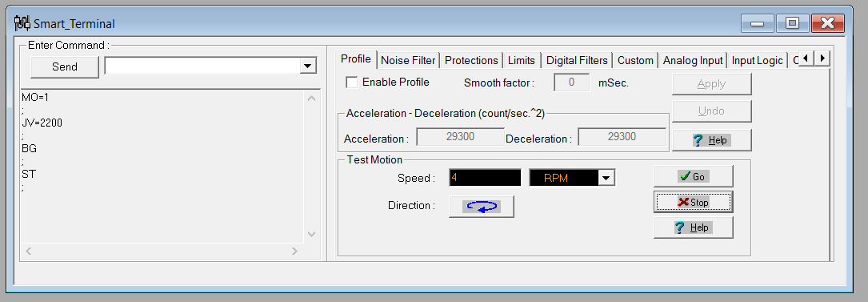Go to the Input Logic tab
Viewport: 868px width, 302px height.
coord(757,60)
